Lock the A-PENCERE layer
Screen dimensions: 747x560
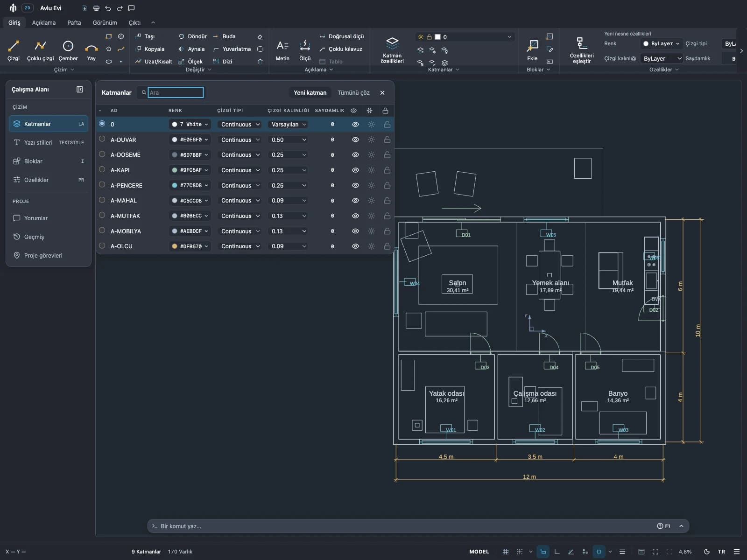(x=387, y=185)
